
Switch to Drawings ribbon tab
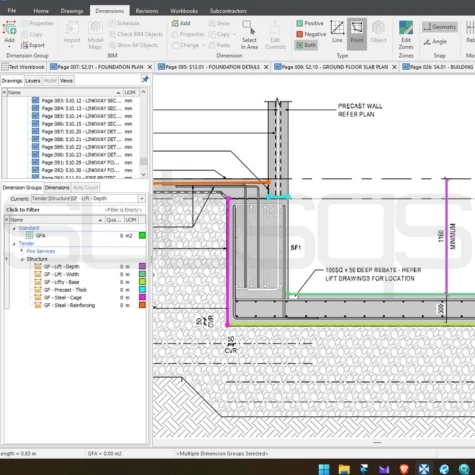click(72, 11)
